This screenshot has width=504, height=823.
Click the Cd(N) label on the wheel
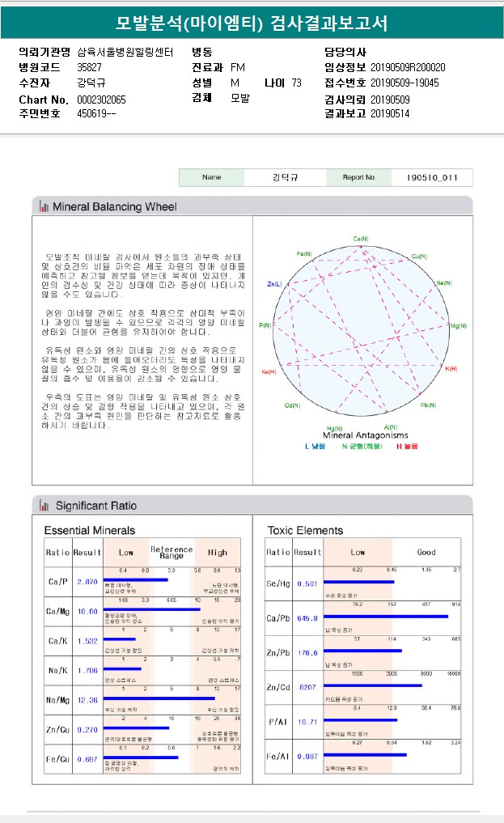pos(292,405)
